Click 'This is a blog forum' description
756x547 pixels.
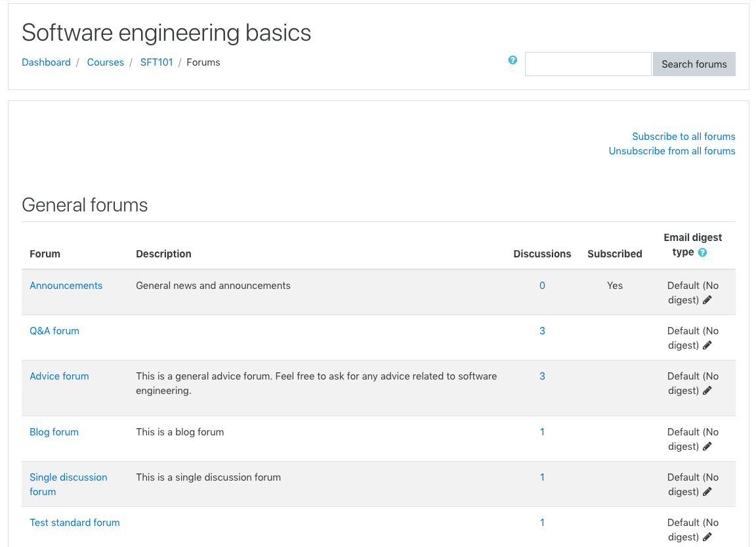pyautogui.click(x=180, y=432)
